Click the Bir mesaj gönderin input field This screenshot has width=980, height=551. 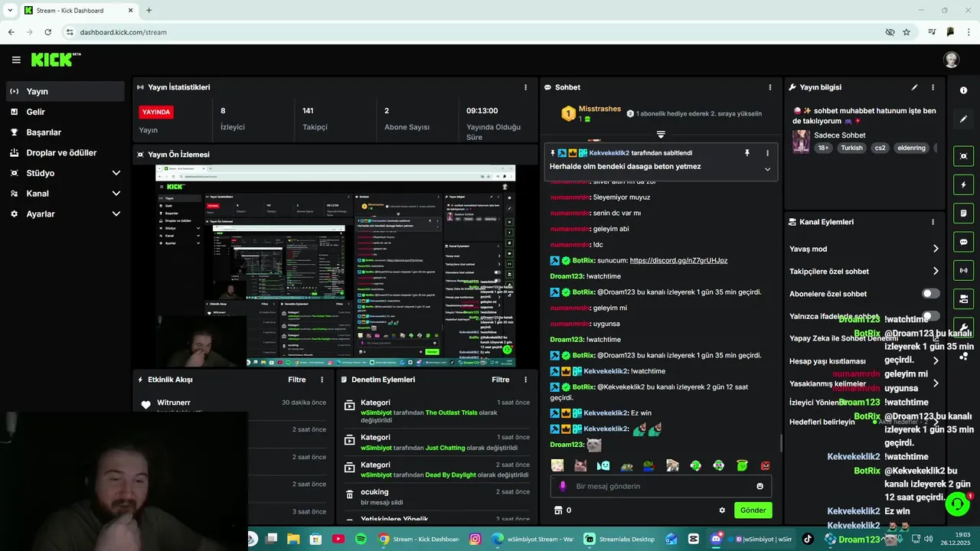click(661, 486)
